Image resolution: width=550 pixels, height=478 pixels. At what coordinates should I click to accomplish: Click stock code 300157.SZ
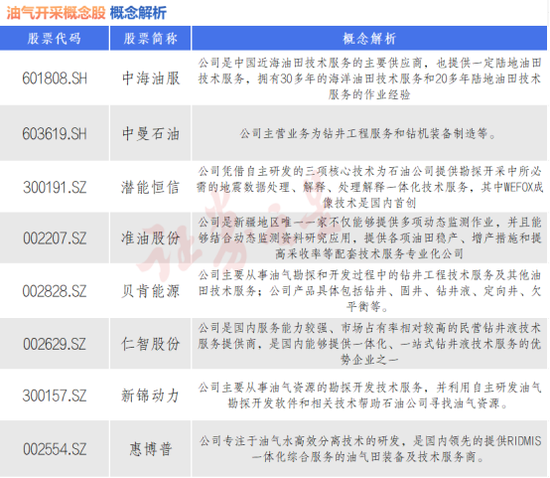55,396
